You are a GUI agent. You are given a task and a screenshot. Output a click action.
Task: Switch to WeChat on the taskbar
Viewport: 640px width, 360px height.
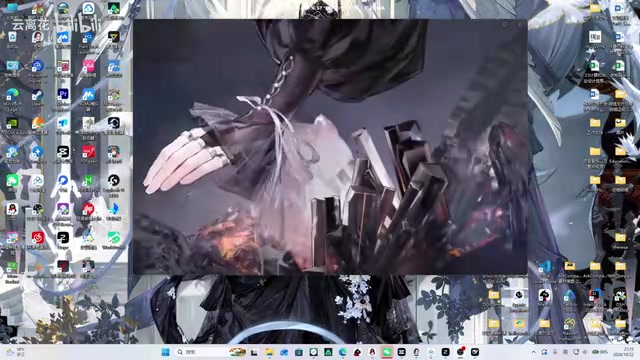(387, 352)
